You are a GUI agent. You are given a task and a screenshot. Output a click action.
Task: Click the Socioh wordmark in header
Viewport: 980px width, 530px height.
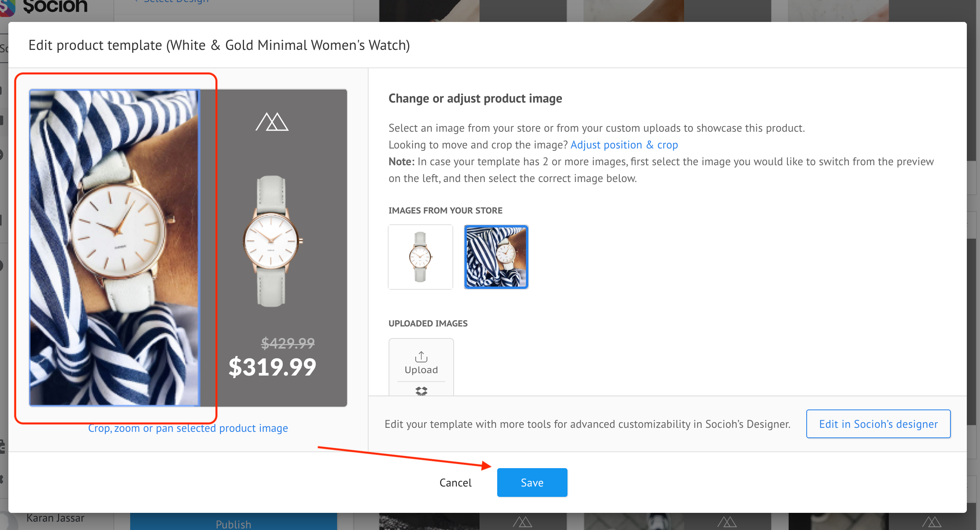click(55, 6)
